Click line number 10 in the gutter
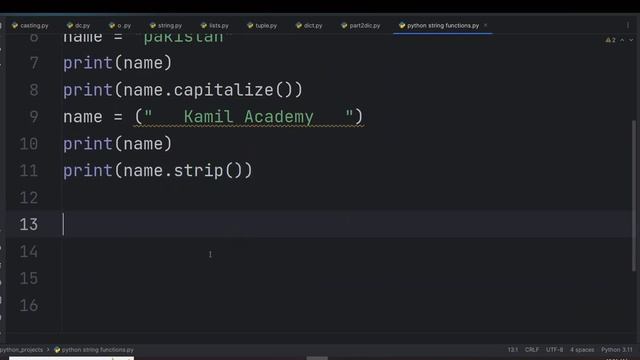The height and width of the screenshot is (360, 640). [29, 144]
